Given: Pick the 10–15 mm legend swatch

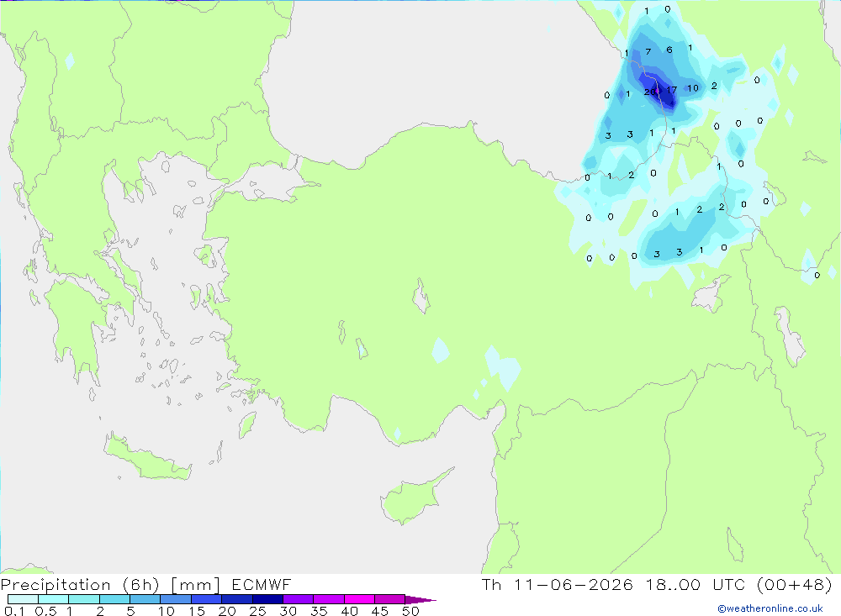Looking at the screenshot, I should pyautogui.click(x=176, y=599).
